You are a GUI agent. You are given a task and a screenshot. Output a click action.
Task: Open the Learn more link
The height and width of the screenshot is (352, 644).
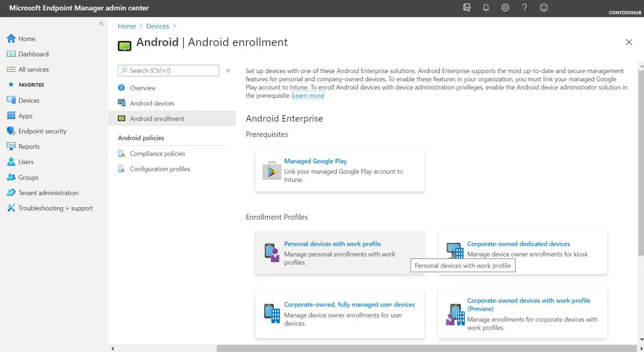308,96
